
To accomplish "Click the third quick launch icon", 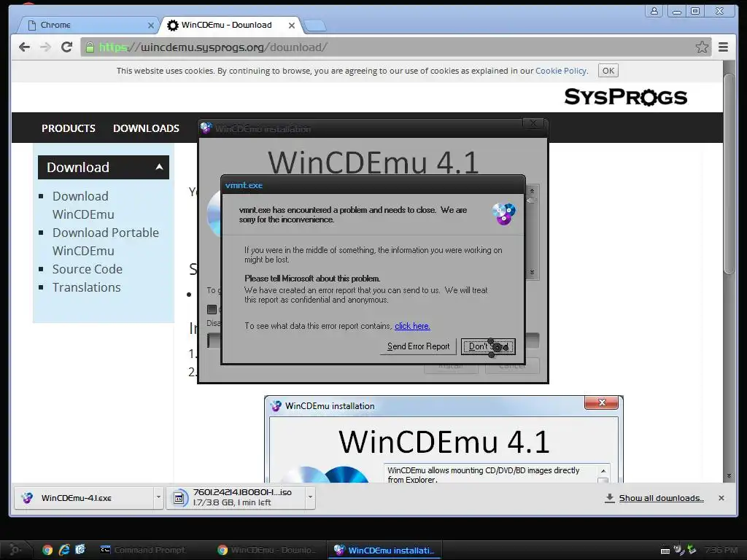I will tap(80, 550).
